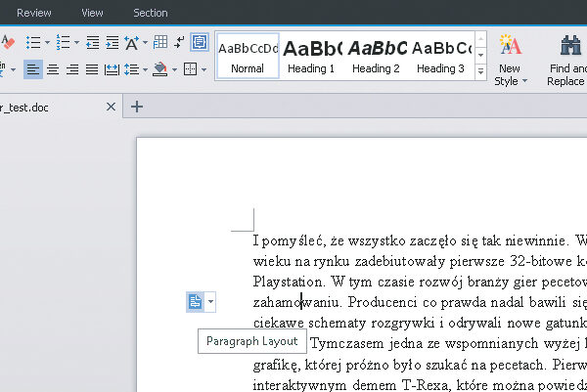Apply the Heading 2 style
This screenshot has width=587, height=392.
pos(376,55)
